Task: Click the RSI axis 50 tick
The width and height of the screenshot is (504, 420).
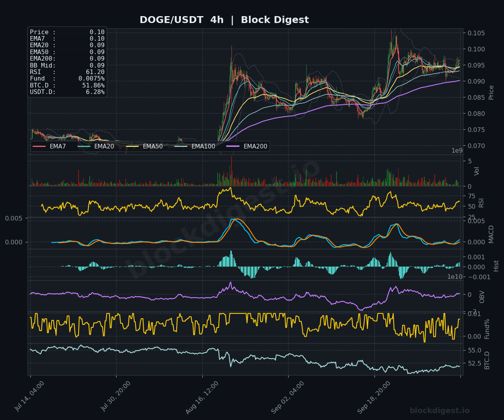Action: 471,206
